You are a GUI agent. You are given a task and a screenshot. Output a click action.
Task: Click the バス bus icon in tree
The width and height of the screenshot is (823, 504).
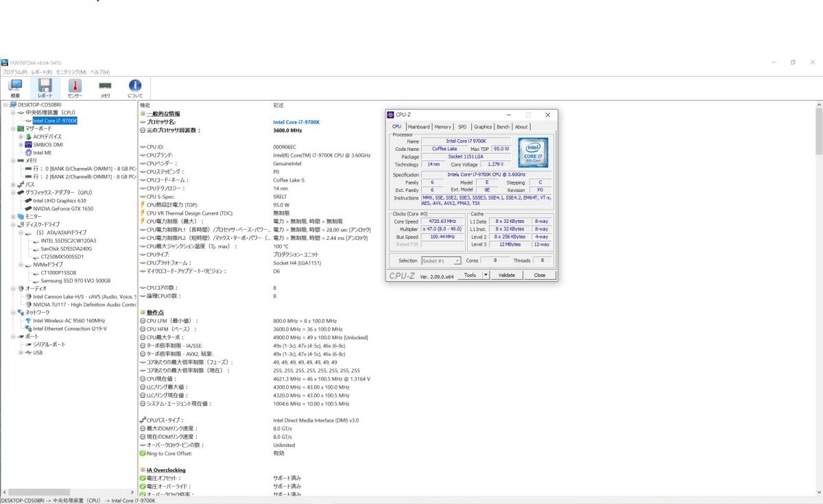pos(21,184)
